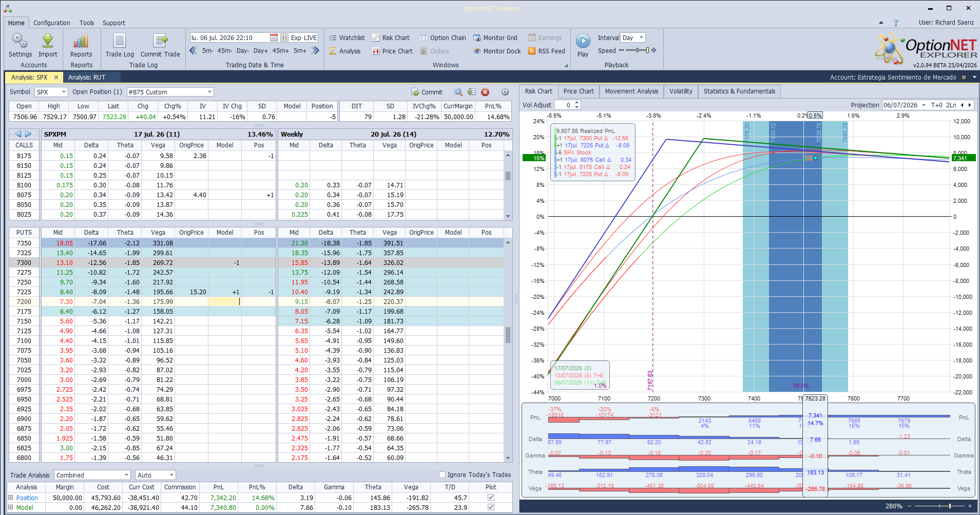Expand the Position row in analysis

(x=10, y=498)
